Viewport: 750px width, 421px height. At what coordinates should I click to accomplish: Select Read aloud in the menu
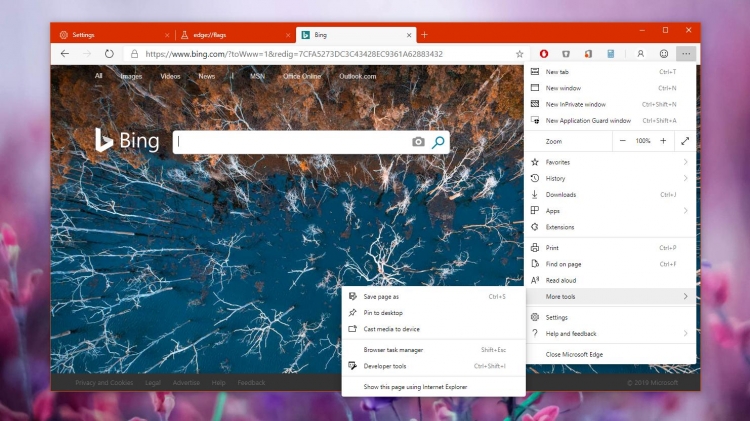click(610, 280)
